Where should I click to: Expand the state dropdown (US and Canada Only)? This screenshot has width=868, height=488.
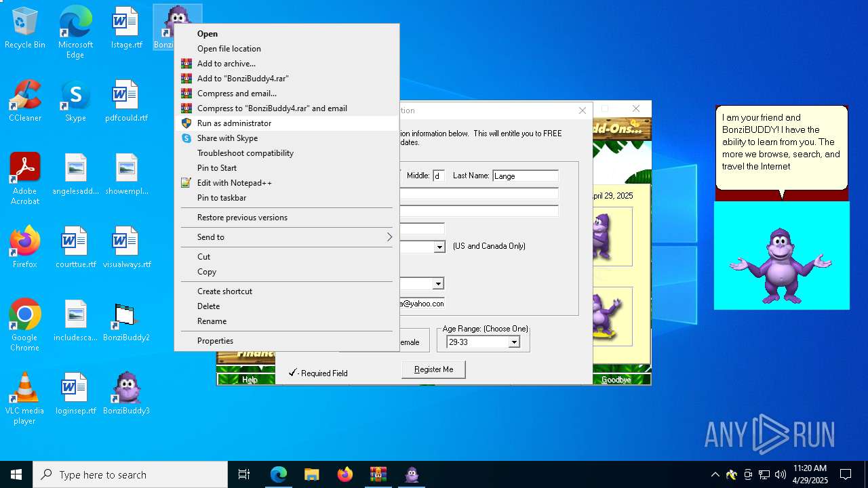[439, 247]
